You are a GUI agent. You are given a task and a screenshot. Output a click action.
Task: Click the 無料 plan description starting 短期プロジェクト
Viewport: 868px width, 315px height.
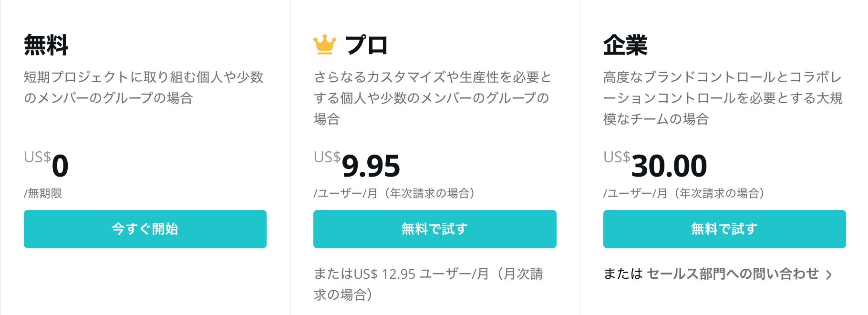click(x=144, y=87)
